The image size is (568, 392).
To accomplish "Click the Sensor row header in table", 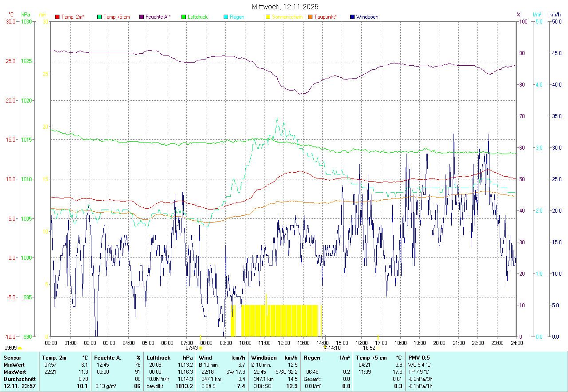I will pos(12,357).
